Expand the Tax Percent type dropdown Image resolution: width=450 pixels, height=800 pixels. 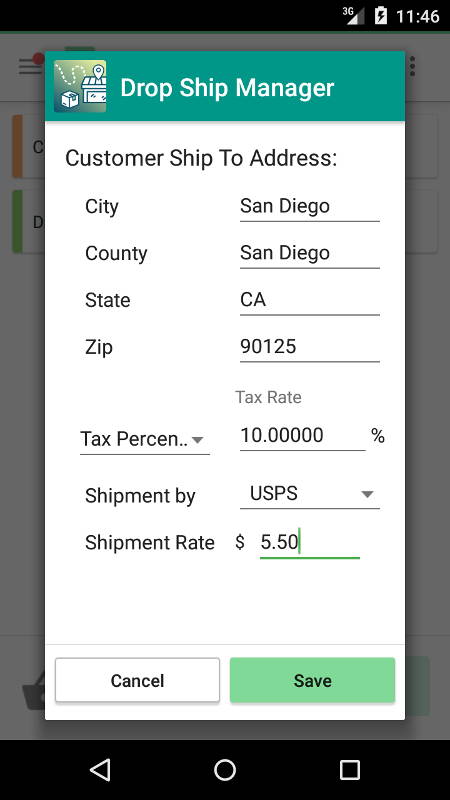(144, 440)
